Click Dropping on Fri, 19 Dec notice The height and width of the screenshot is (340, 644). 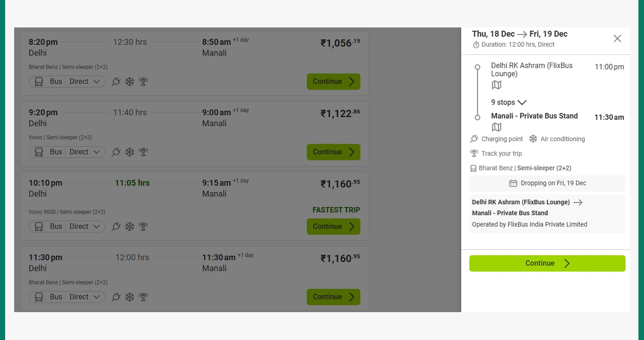coord(547,183)
